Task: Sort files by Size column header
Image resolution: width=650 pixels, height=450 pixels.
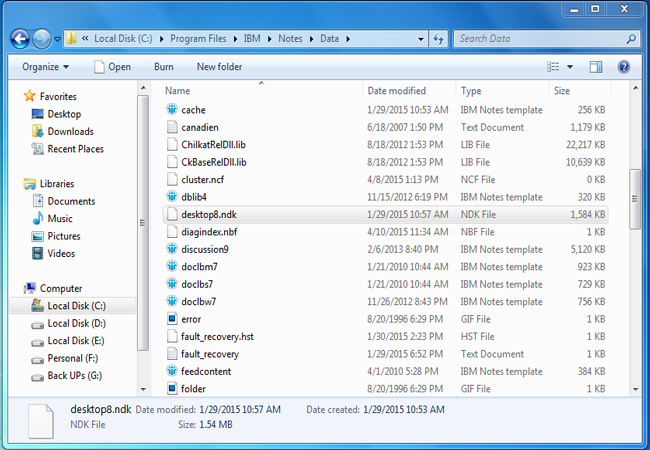Action: (562, 91)
